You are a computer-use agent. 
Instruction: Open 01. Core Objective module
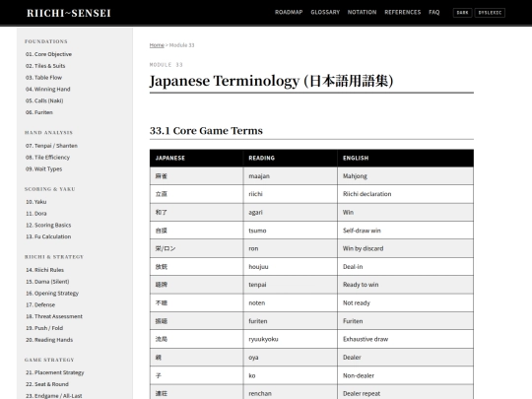tap(48, 54)
